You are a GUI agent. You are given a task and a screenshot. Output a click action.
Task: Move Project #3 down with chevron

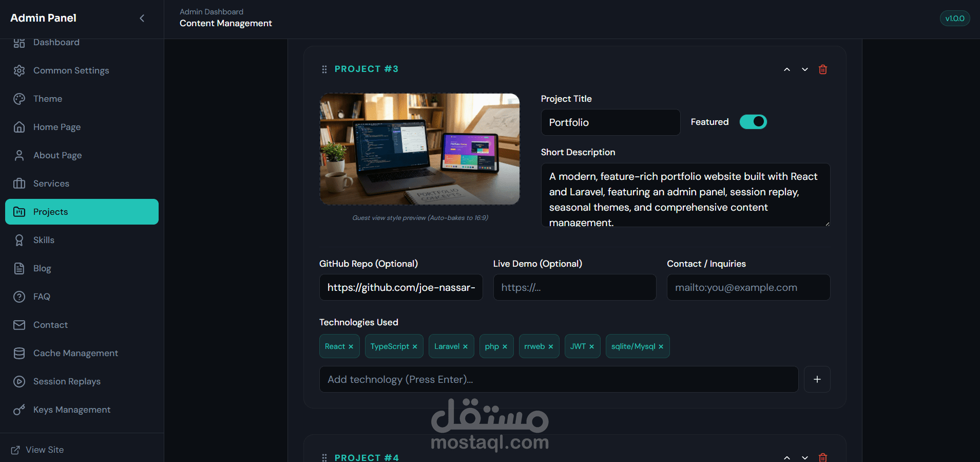805,69
